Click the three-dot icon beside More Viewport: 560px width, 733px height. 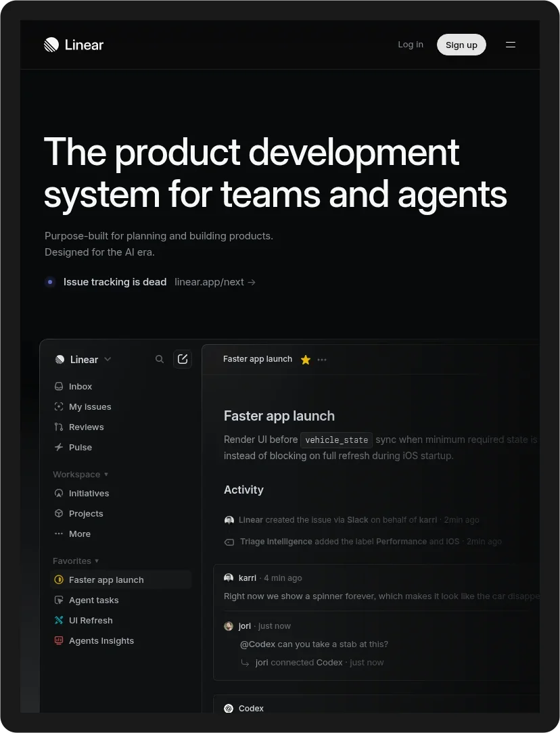59,534
